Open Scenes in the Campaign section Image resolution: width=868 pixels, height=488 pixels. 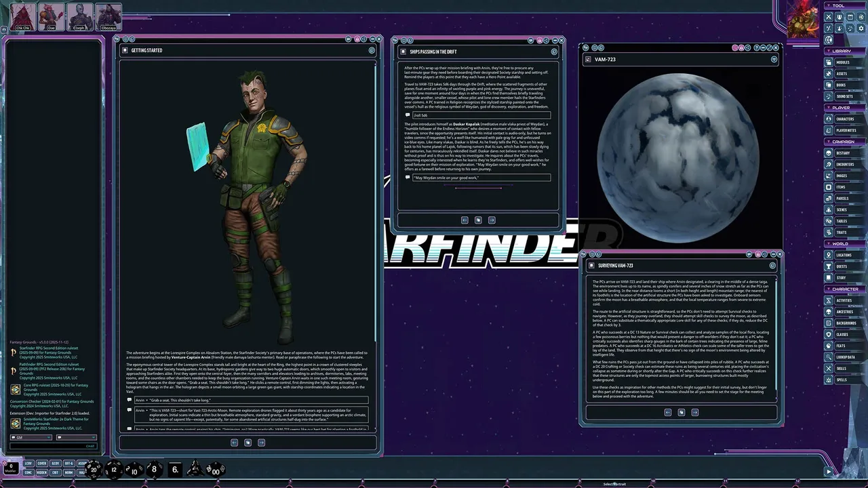pyautogui.click(x=845, y=209)
